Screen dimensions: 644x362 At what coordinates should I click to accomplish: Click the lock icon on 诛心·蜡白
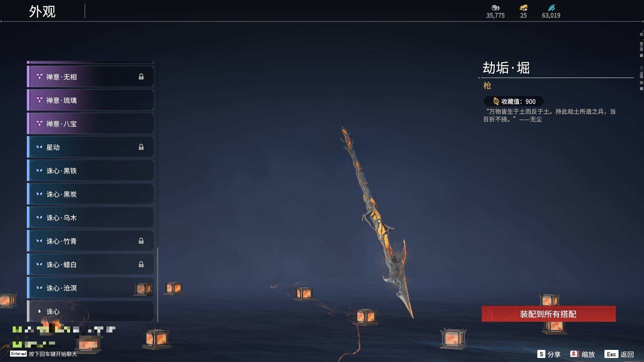tap(141, 264)
